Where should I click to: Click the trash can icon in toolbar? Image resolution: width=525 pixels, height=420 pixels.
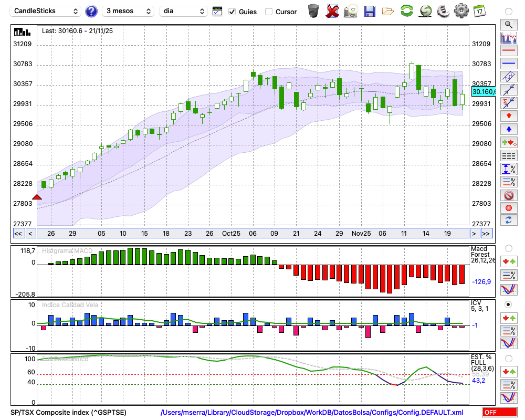313,10
